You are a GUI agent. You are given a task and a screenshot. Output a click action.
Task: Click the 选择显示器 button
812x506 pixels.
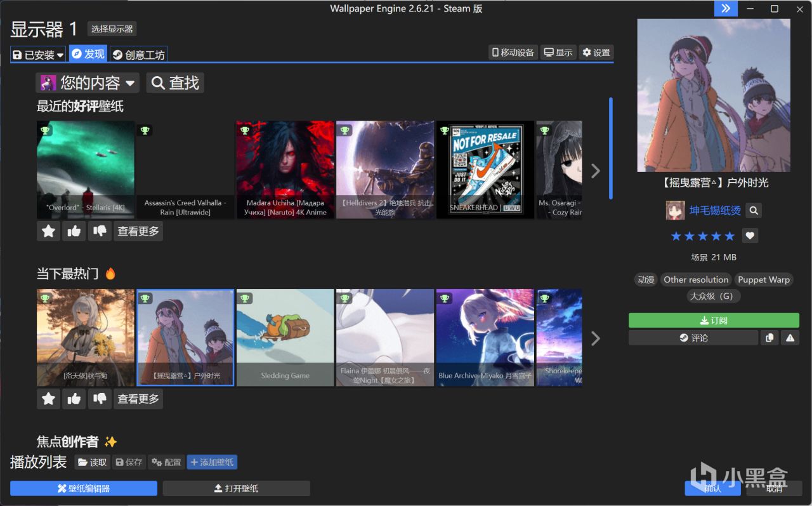(x=112, y=29)
